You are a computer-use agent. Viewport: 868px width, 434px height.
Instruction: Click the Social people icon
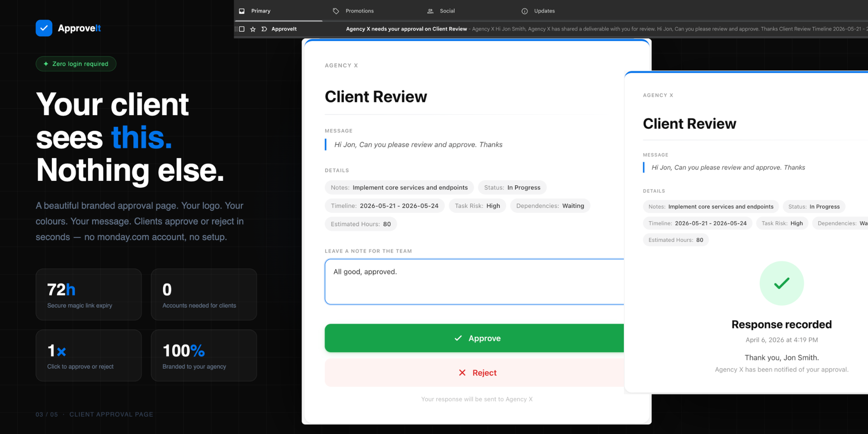pos(430,11)
